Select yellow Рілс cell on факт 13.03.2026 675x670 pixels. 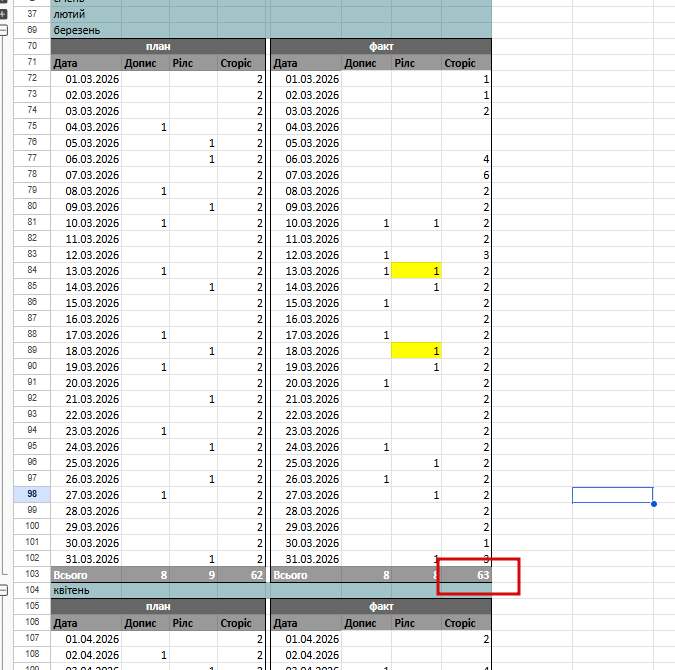coord(416,271)
